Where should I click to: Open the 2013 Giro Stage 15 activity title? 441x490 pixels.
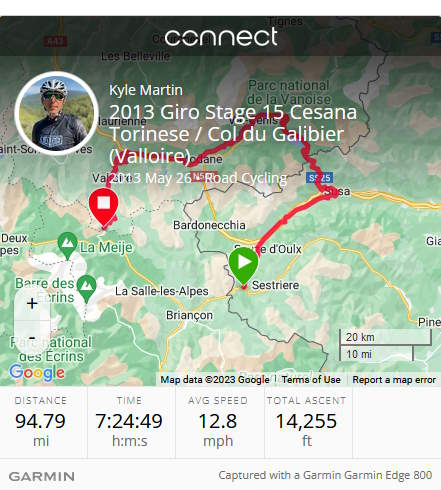(x=233, y=134)
